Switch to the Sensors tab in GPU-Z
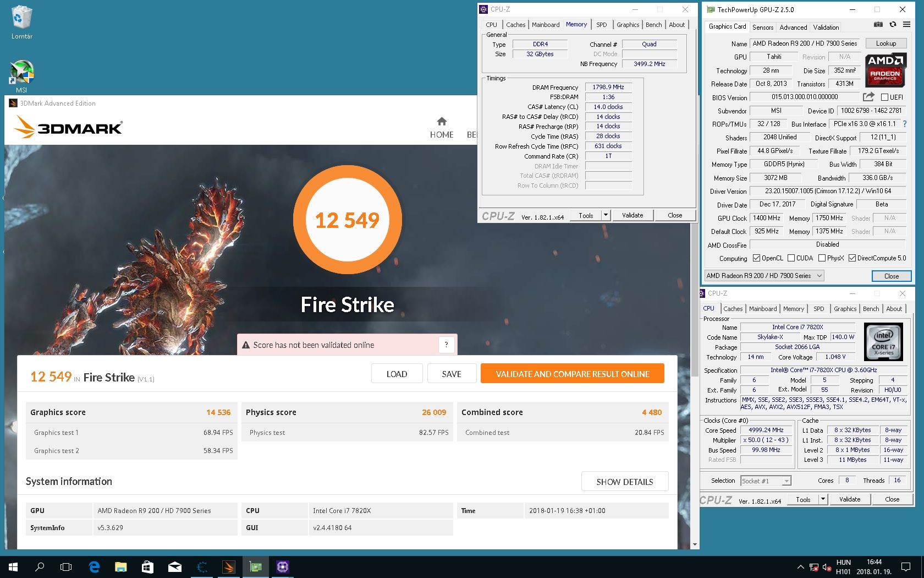The height and width of the screenshot is (578, 924). click(x=763, y=27)
